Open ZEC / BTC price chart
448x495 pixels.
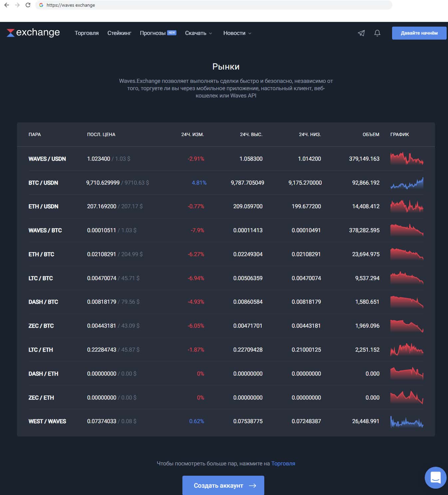[407, 326]
